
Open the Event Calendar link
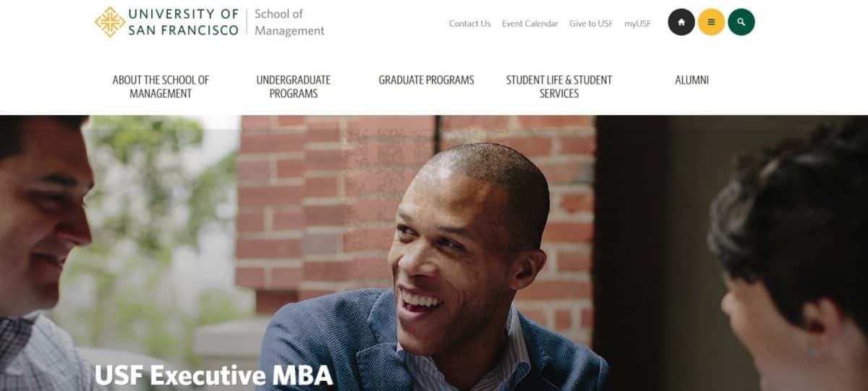click(530, 24)
